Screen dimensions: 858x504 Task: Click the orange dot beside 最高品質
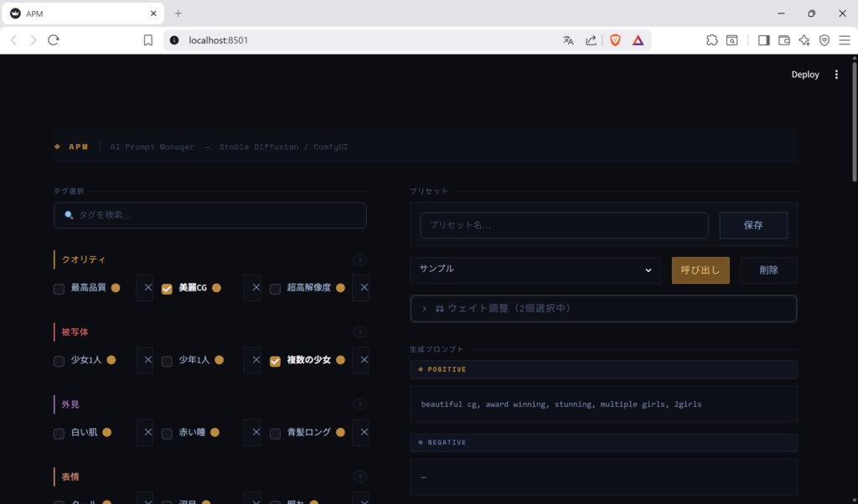click(116, 287)
